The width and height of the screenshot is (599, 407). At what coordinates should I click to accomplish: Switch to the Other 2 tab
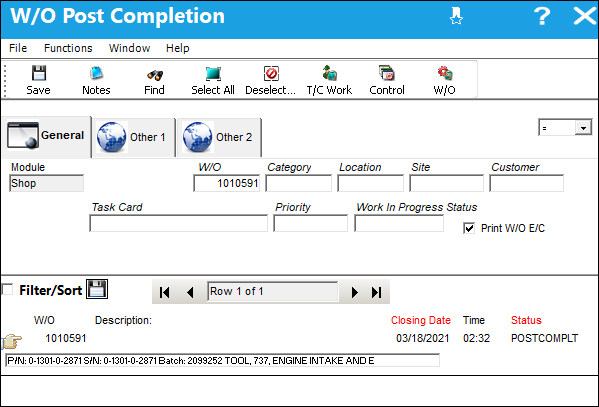coord(219,138)
